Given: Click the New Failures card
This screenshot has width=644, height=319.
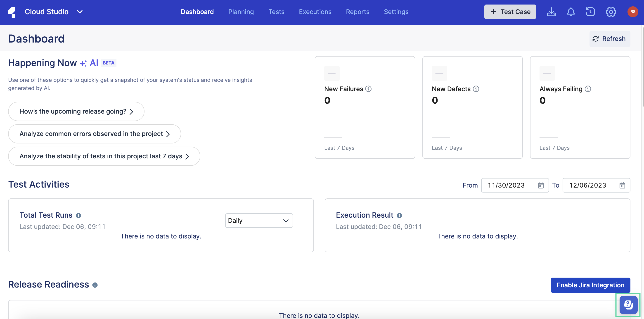Looking at the screenshot, I should click(x=365, y=107).
